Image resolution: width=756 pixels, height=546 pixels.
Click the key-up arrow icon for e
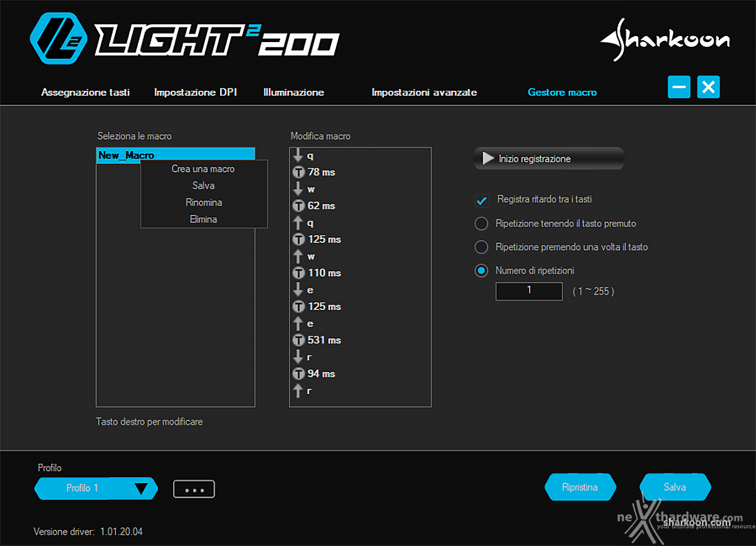point(298,323)
